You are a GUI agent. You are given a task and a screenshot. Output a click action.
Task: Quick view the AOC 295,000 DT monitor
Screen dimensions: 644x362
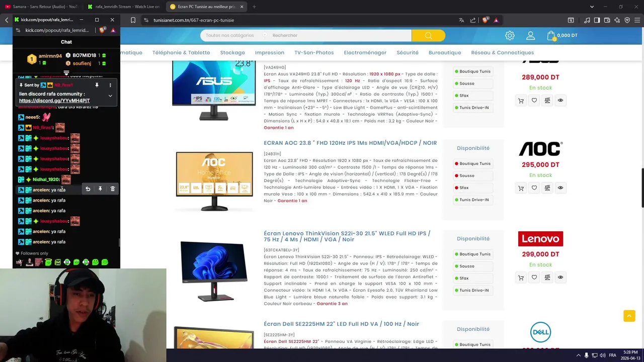(560, 188)
